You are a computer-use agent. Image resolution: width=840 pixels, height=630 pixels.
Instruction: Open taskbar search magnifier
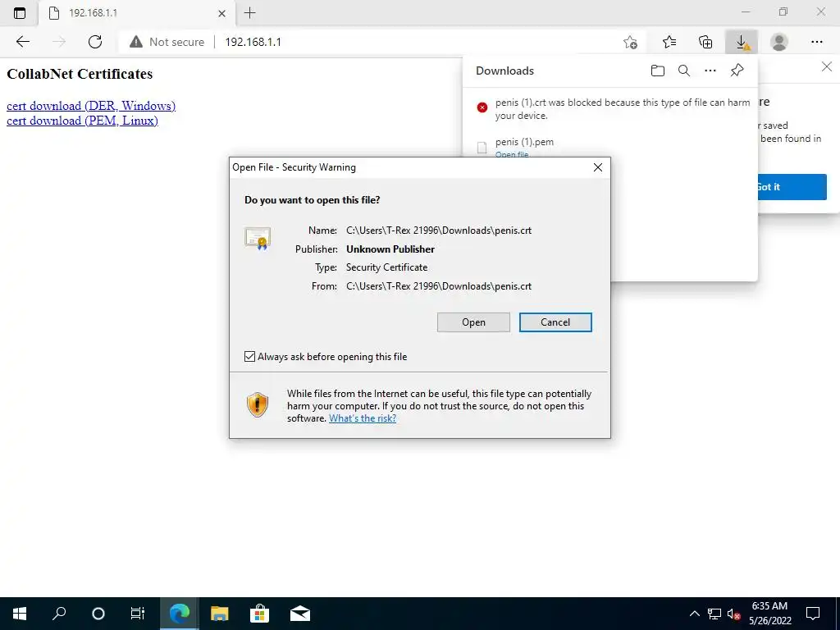point(59,614)
